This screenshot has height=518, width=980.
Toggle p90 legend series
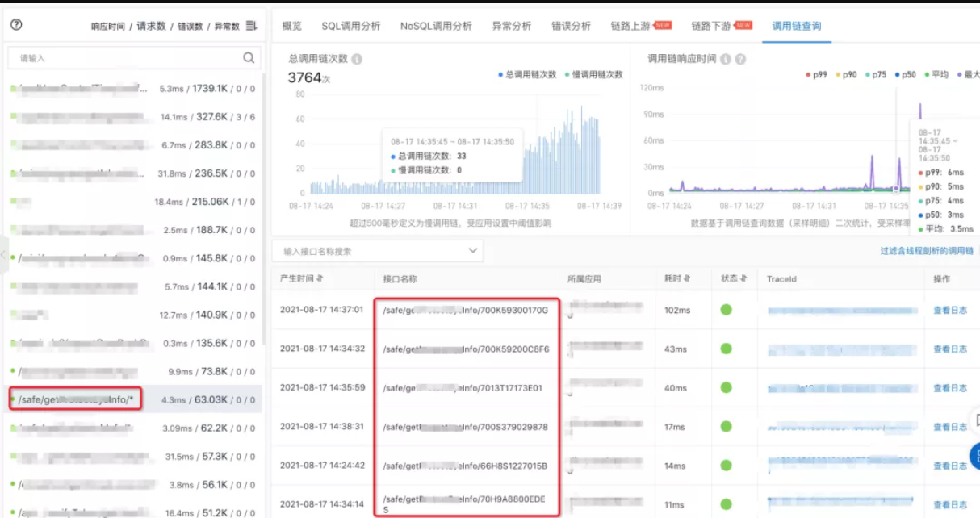pyautogui.click(x=846, y=74)
